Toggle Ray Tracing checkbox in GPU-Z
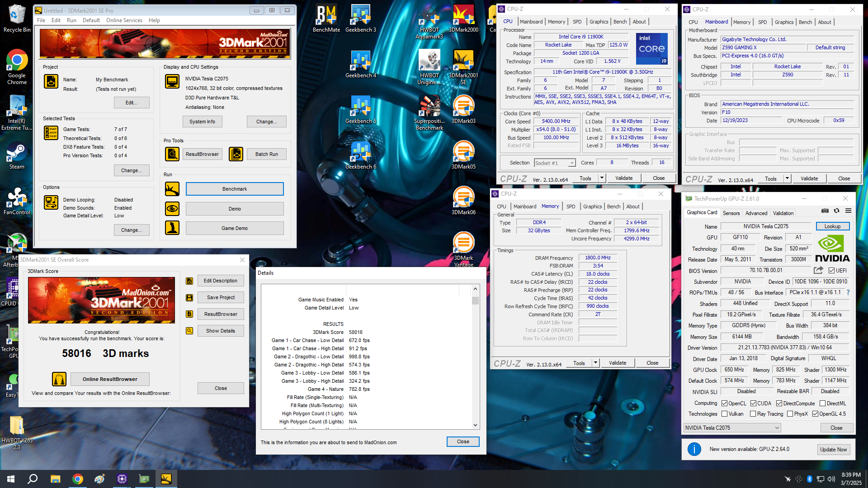 (x=753, y=414)
